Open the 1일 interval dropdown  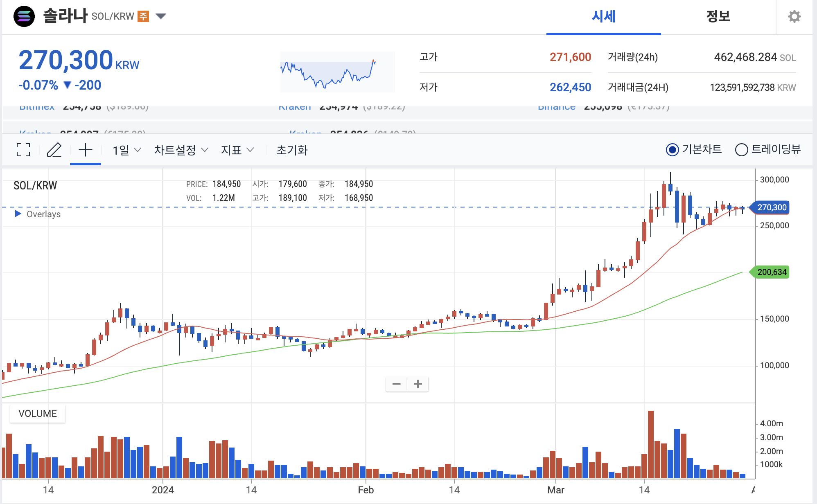point(127,150)
